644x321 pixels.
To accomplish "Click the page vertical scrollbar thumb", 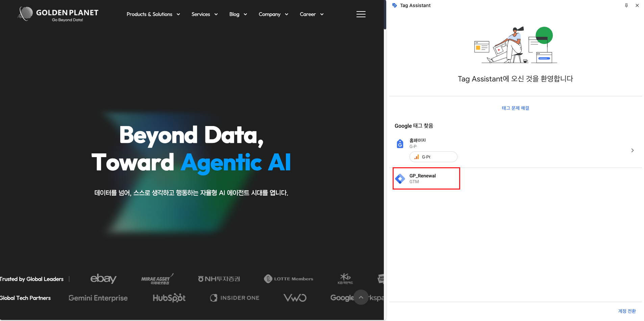I will tap(385, 15).
